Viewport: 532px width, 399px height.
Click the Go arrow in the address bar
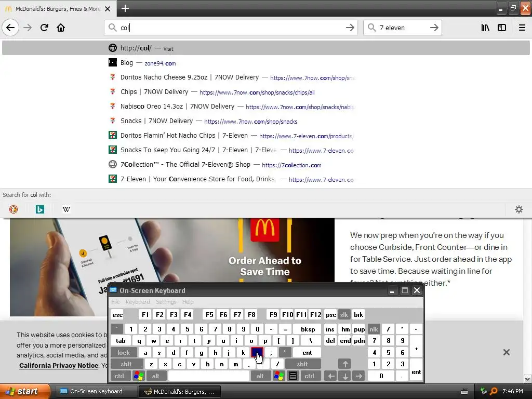(x=350, y=28)
